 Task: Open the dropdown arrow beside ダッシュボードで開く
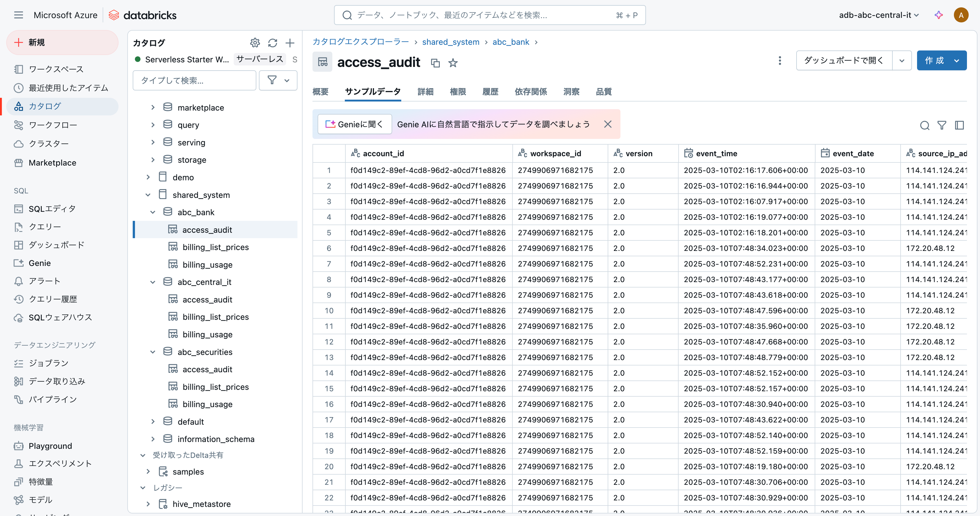tap(902, 60)
